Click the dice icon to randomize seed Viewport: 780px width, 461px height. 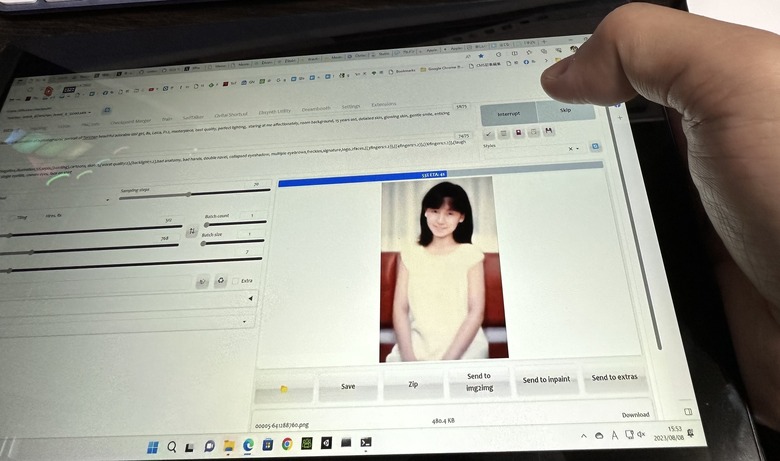202,281
